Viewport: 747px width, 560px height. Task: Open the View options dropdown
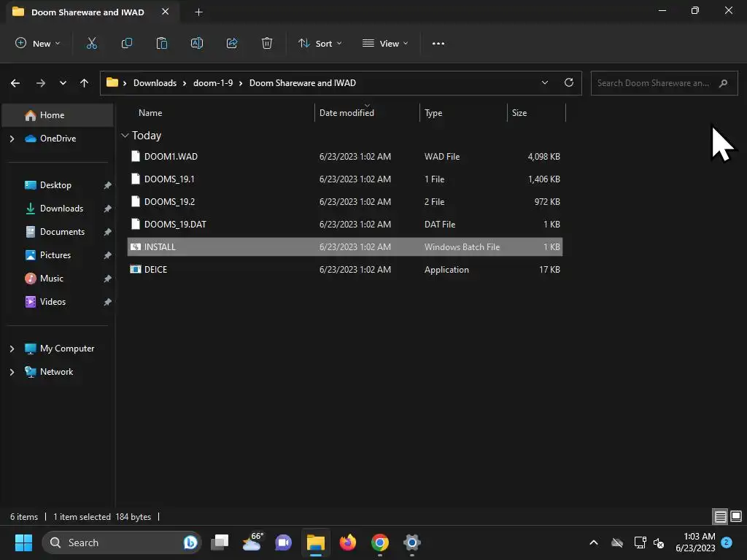[x=385, y=43]
